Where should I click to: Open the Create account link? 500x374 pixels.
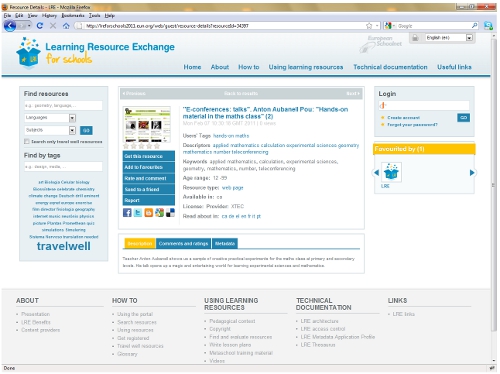(403, 118)
